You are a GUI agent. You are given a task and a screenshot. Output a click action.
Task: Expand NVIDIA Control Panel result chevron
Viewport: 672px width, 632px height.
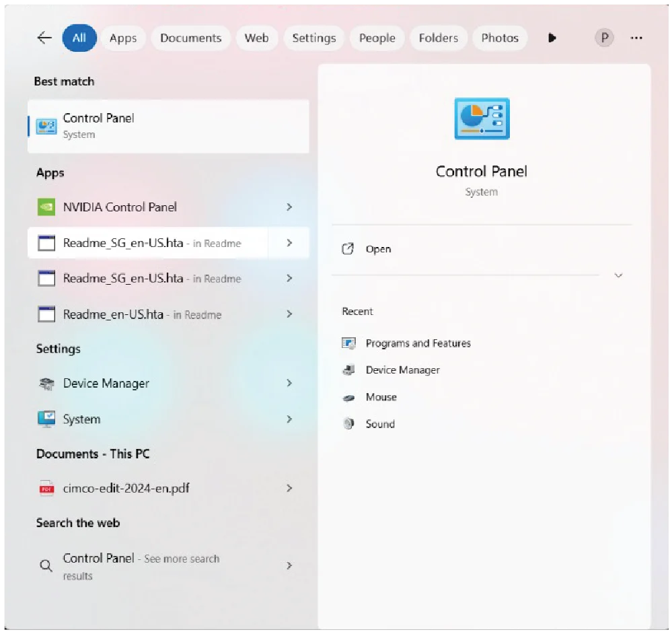click(x=289, y=207)
